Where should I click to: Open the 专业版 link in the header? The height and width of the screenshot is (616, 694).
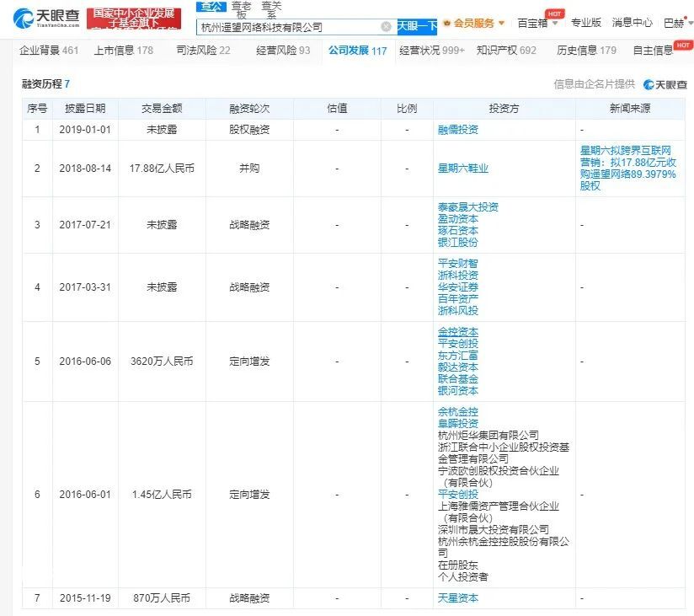click(x=586, y=23)
